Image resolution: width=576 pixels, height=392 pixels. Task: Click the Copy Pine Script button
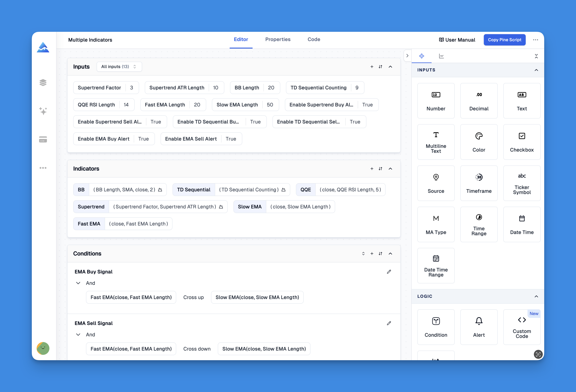coord(504,40)
